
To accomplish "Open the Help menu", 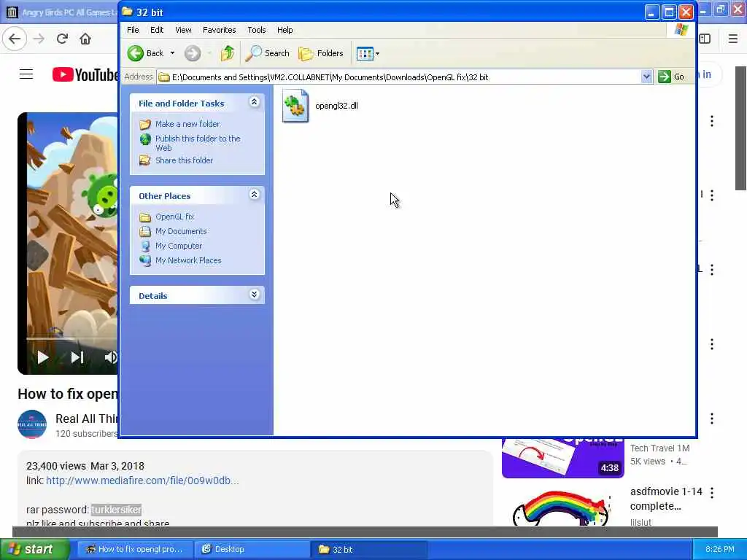I will (285, 30).
